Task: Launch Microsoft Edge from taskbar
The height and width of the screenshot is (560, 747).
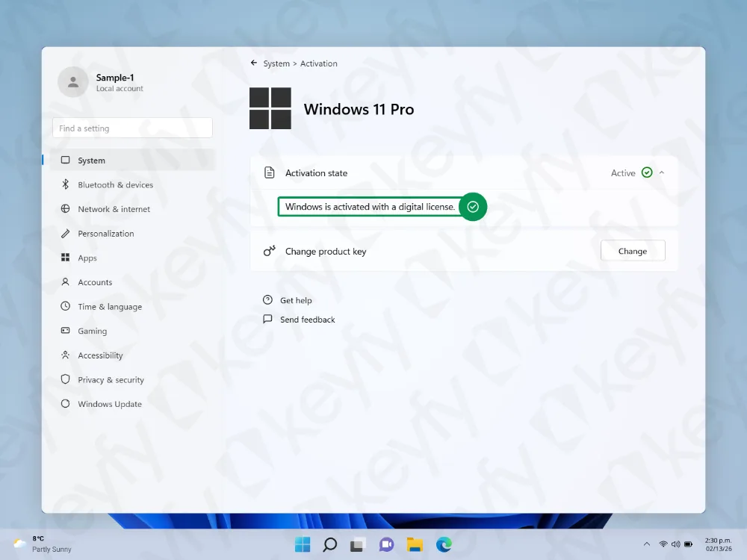Action: (444, 544)
